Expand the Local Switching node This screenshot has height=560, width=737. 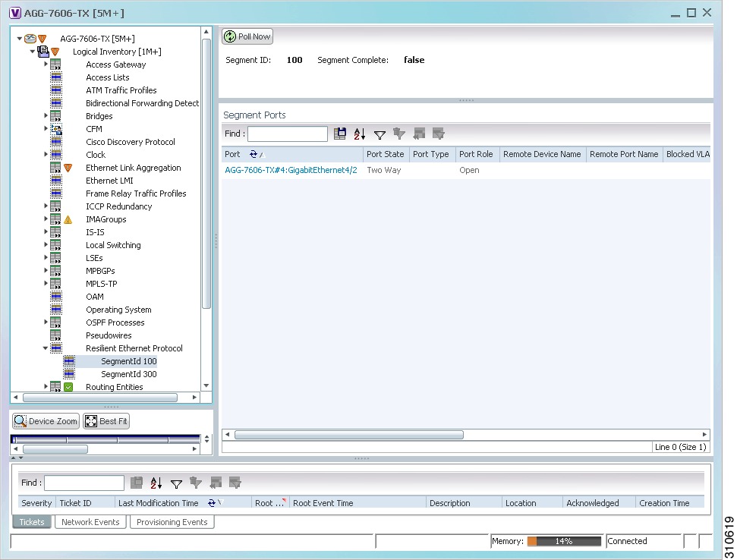(x=46, y=244)
